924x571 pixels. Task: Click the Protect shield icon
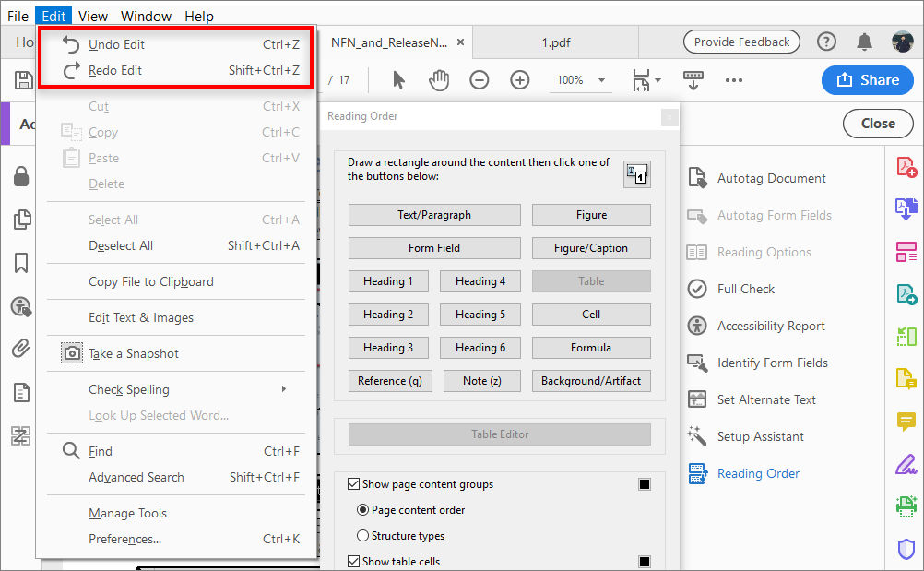click(x=905, y=549)
